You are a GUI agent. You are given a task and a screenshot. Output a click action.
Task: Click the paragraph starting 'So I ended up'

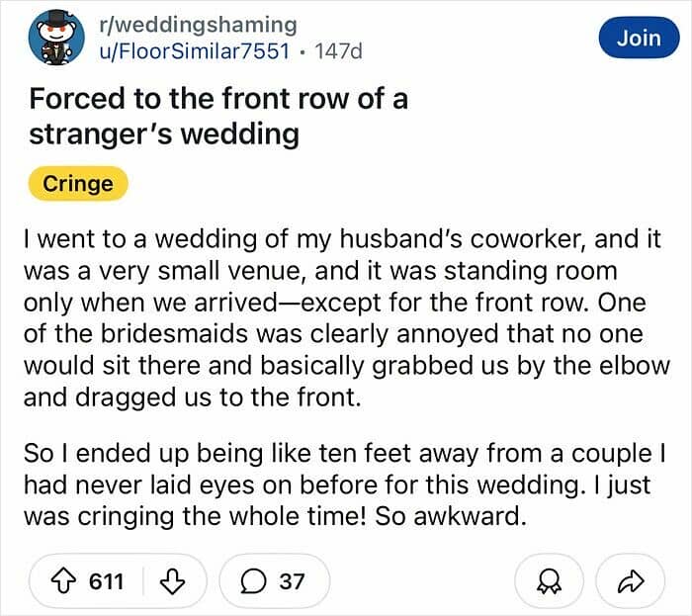[x=345, y=484]
